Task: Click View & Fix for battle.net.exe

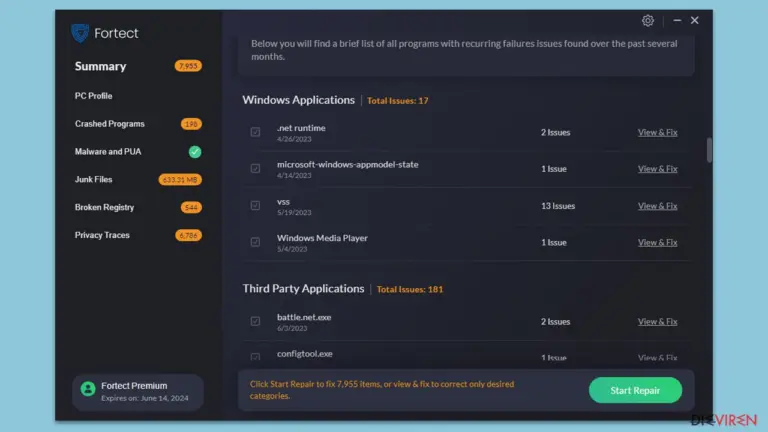Action: pyautogui.click(x=657, y=322)
